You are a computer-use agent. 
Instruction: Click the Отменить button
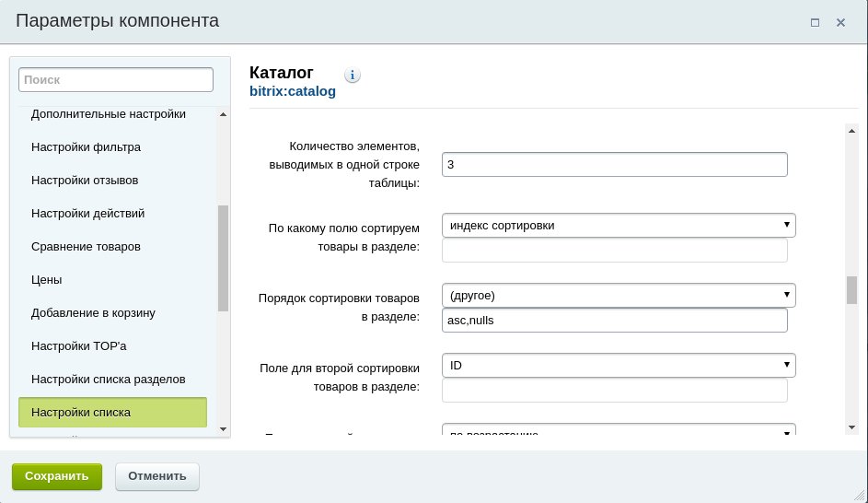pos(157,476)
